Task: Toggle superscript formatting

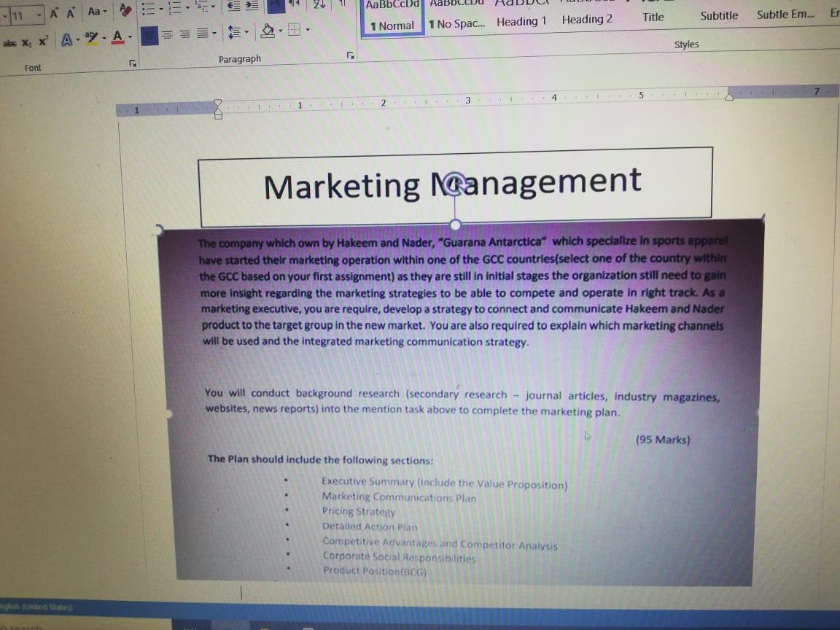Action: click(43, 42)
